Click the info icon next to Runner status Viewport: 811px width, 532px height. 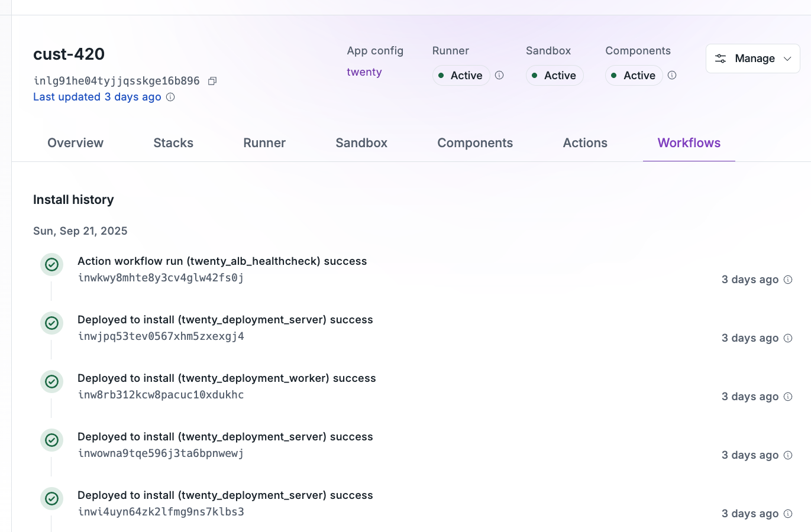click(499, 75)
